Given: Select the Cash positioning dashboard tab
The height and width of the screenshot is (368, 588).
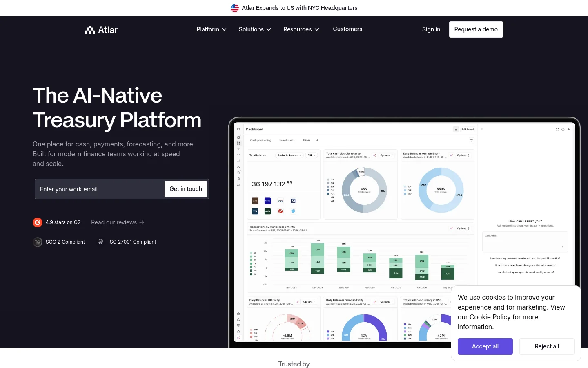Looking at the screenshot, I should pos(261,140).
